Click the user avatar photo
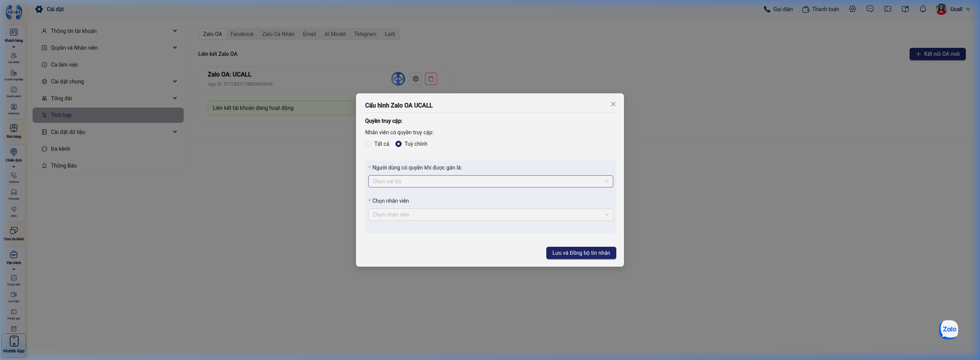 tap(941, 9)
